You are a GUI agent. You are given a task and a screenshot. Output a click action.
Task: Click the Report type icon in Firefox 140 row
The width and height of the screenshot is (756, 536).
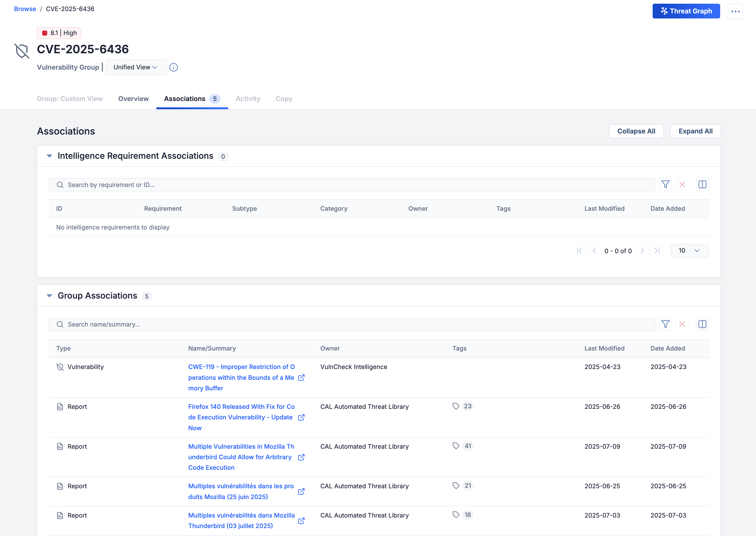[x=60, y=407]
